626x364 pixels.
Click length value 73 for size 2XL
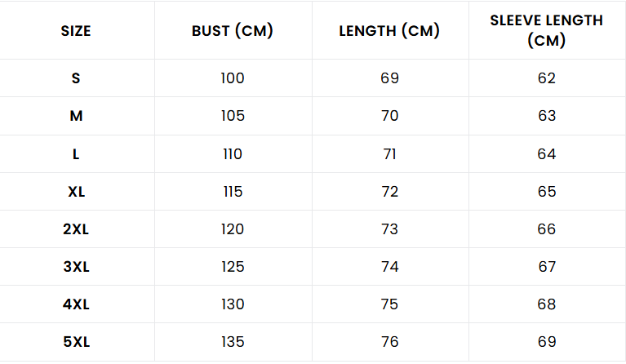[x=389, y=229]
